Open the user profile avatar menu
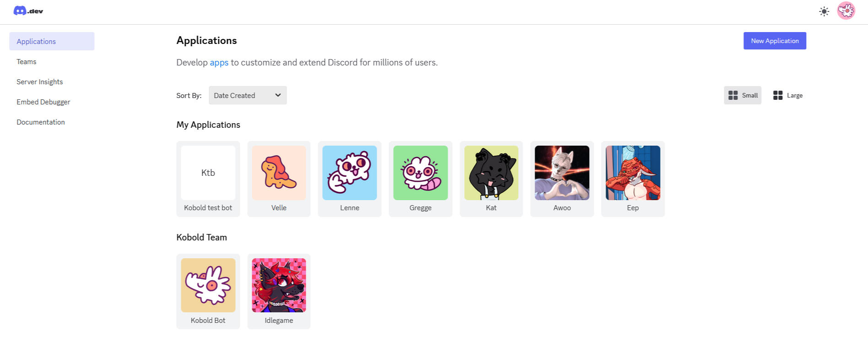This screenshot has width=868, height=354. pyautogui.click(x=846, y=11)
